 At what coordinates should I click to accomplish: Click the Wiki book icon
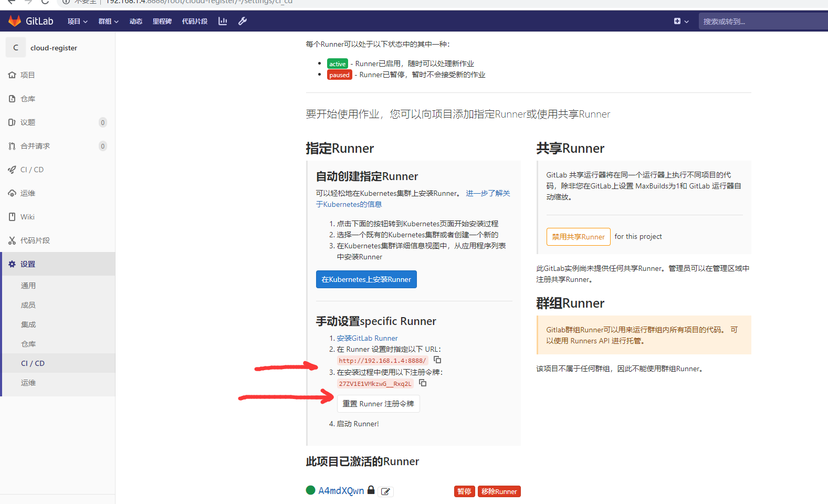coord(12,217)
